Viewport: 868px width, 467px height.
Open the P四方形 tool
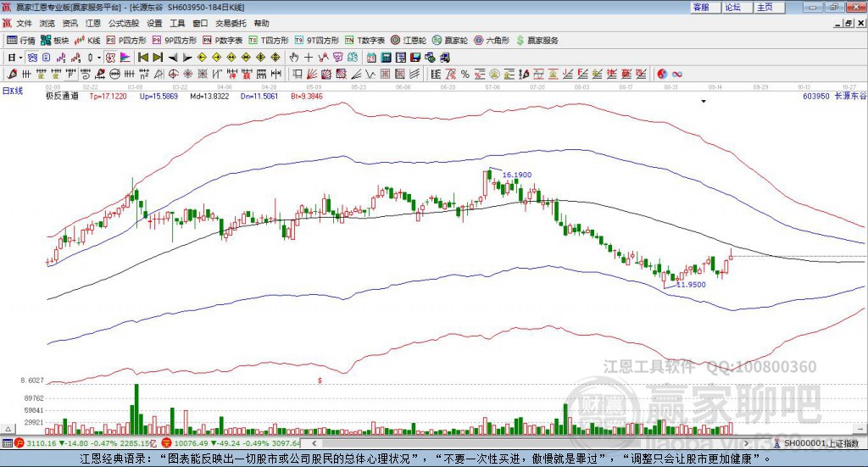coord(126,41)
